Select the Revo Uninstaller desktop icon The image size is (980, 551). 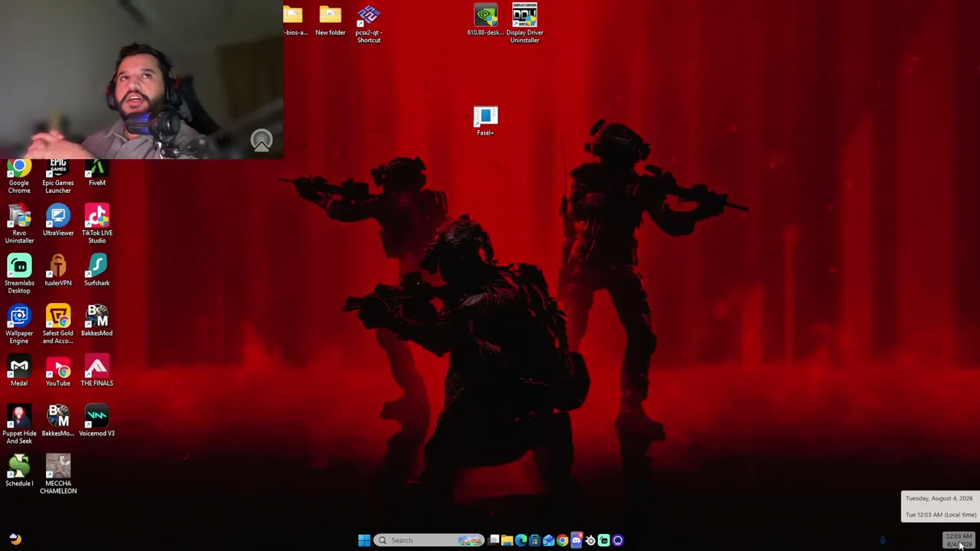point(19,224)
